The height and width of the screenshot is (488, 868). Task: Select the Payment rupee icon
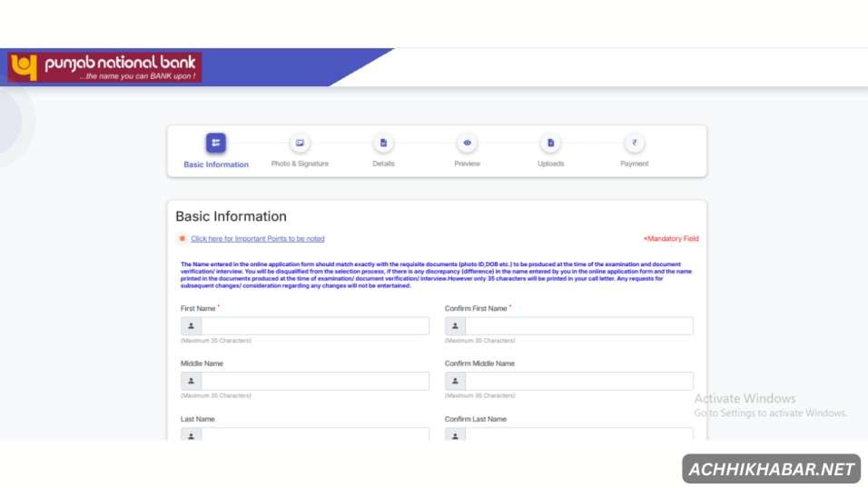634,143
